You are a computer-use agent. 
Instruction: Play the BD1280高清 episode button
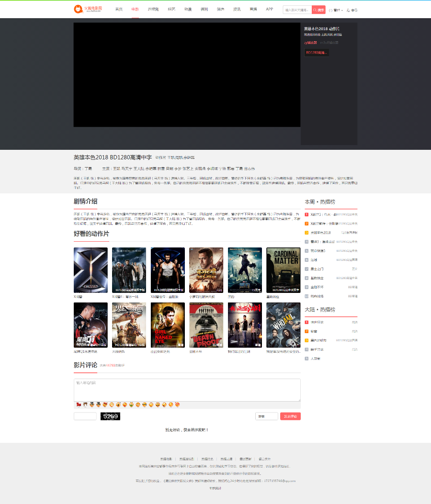(317, 53)
